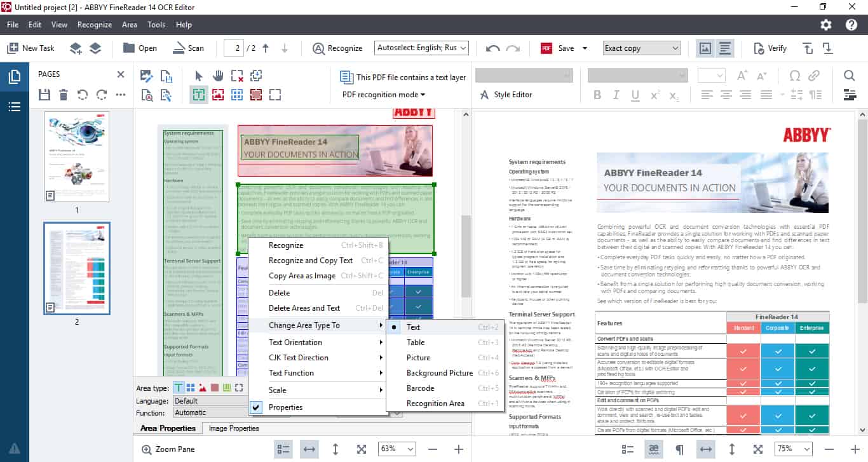Screen dimensions: 868x462
Task: Open the Area menu
Action: pos(130,25)
